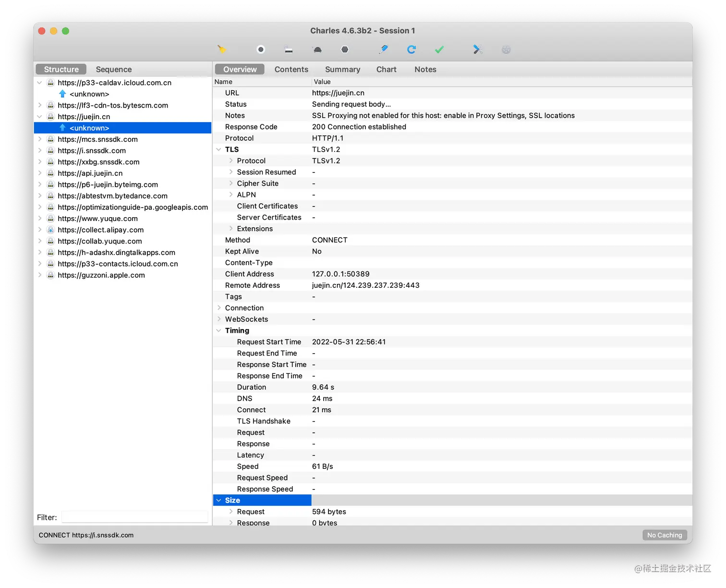Viewport: 726px width, 588px height.
Task: Click the SSL Proxying not enabled note
Action: click(x=443, y=116)
